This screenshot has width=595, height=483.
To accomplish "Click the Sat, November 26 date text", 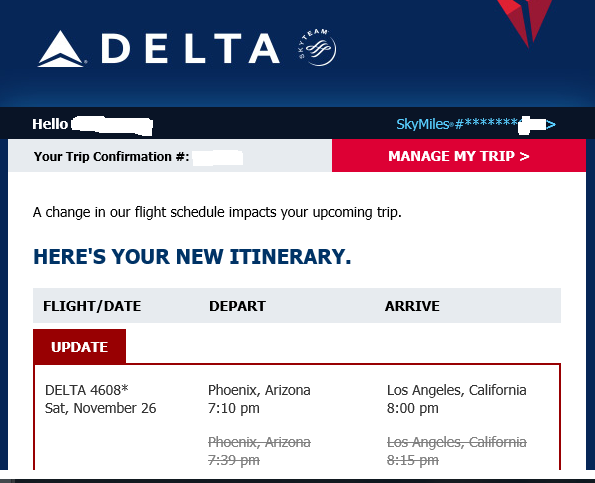I will (x=101, y=408).
